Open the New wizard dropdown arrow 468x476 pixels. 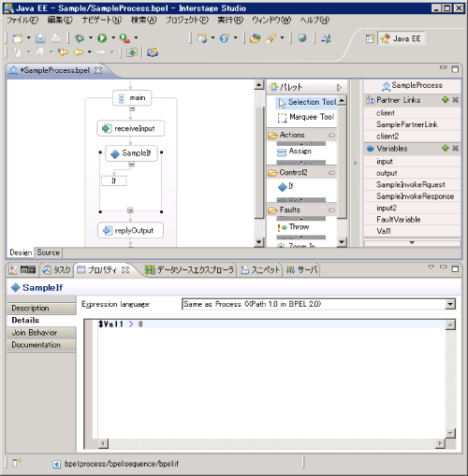29,37
